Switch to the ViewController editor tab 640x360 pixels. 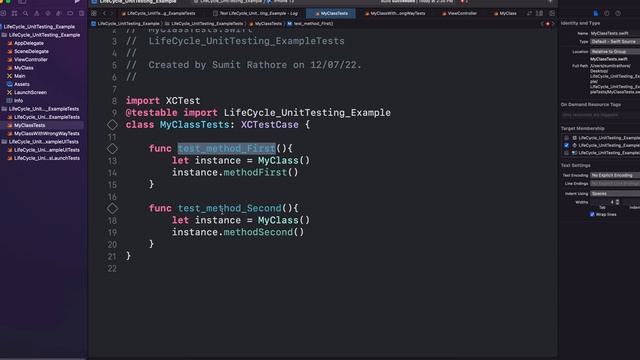point(459,13)
